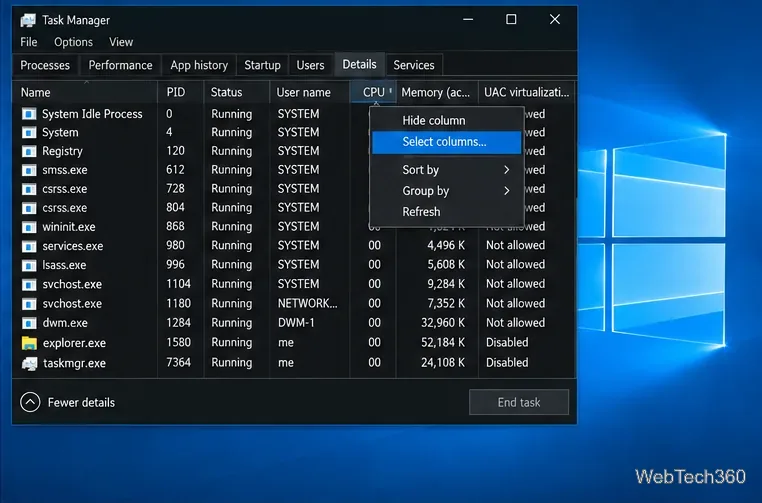Click the icon beside System process

29,133
